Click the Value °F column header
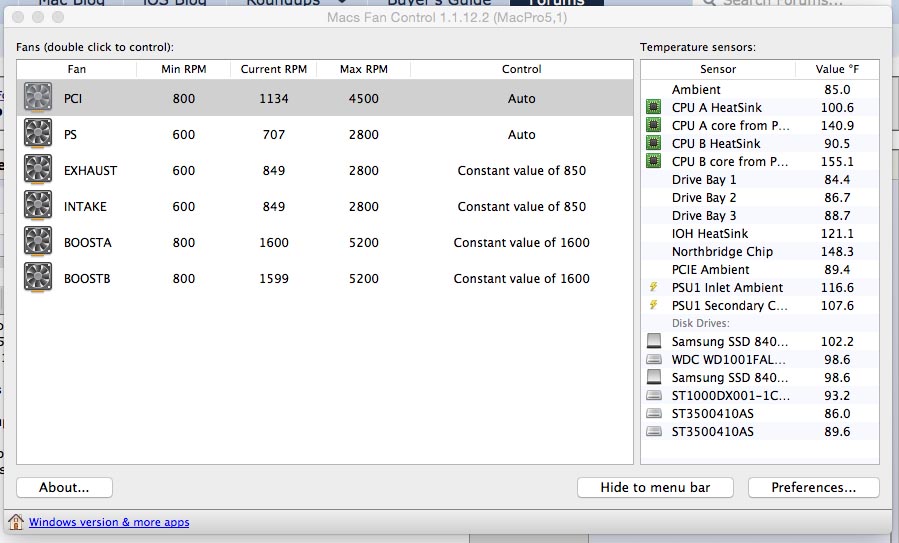This screenshot has height=543, width=899. pyautogui.click(x=837, y=69)
